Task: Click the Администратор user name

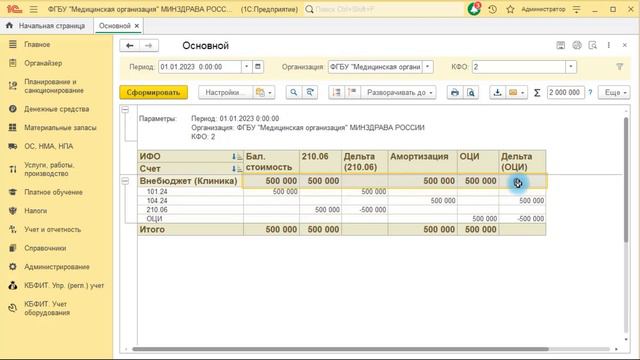Action: coord(543,9)
